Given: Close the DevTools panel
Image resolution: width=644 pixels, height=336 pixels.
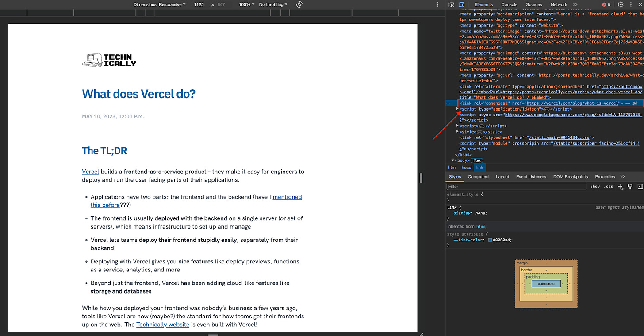Looking at the screenshot, I should [x=640, y=4].
